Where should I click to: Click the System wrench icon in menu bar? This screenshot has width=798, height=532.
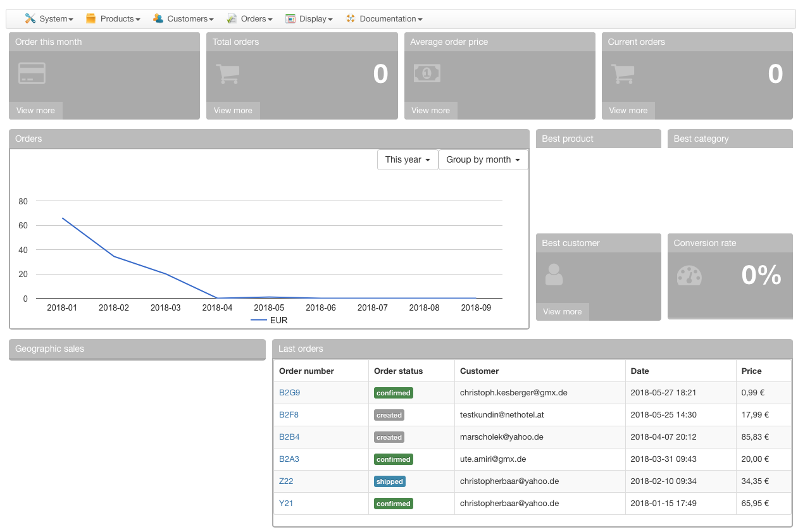pyautogui.click(x=30, y=18)
